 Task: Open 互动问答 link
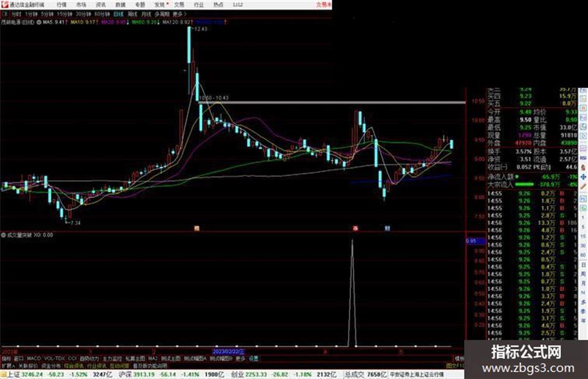click(x=119, y=365)
